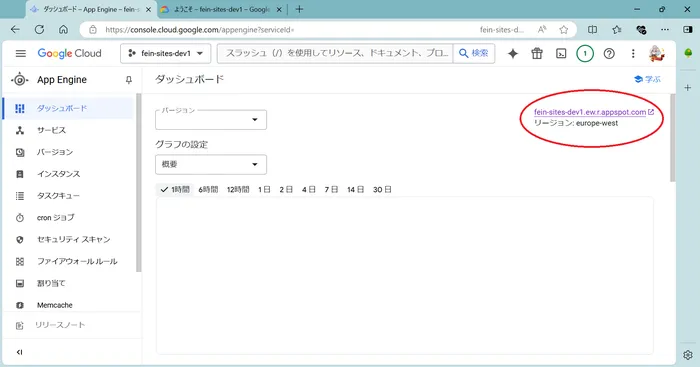Viewport: 700px width, 367px height.
Task: Click the App Engine product icon
Action: click(x=20, y=80)
